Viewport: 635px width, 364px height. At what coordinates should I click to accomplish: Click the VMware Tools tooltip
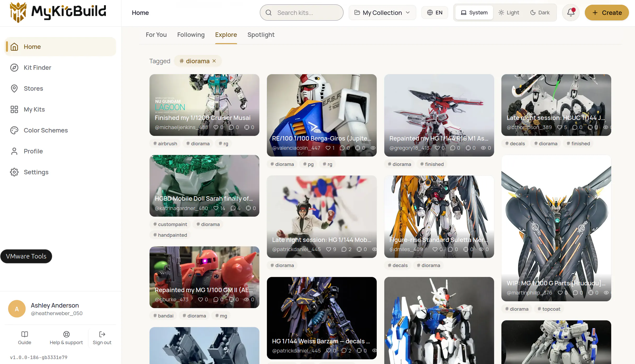click(x=26, y=256)
